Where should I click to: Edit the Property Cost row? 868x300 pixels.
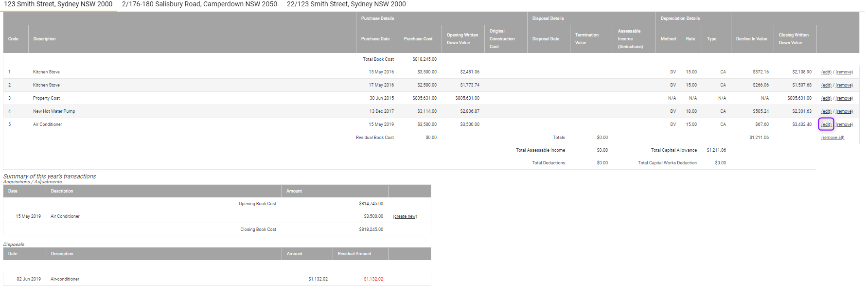tap(826, 98)
